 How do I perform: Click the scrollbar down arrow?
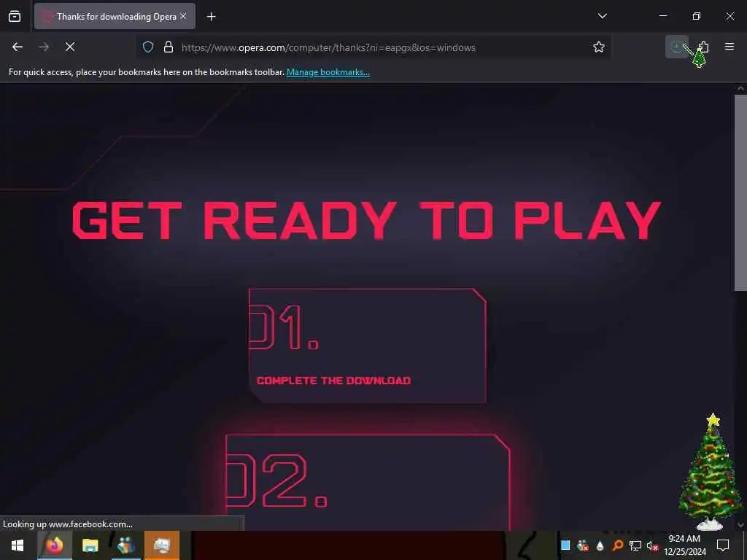[x=740, y=525]
